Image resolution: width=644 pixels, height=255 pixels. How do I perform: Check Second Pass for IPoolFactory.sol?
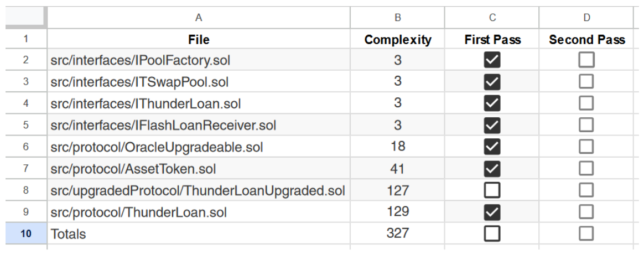click(x=586, y=60)
